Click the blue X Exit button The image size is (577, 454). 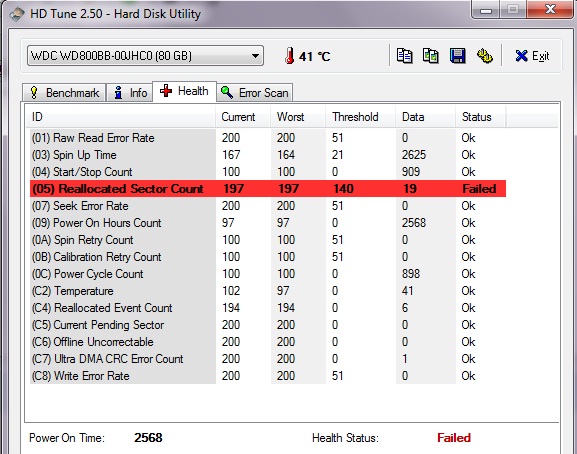coord(532,56)
